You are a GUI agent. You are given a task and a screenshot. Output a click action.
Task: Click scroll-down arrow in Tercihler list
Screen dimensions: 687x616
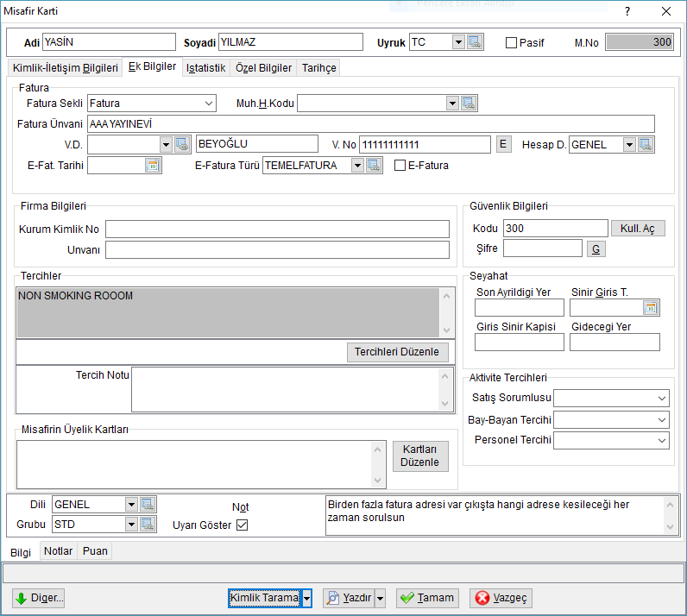446,330
